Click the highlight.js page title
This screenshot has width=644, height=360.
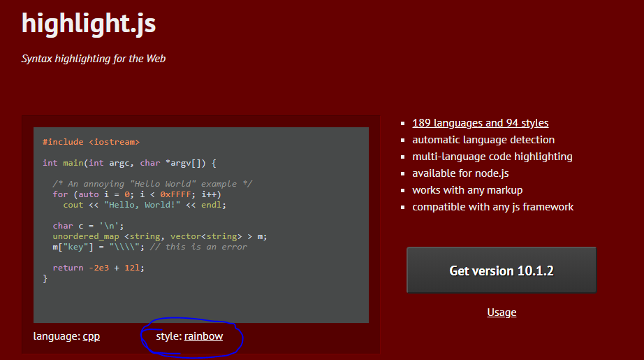[x=89, y=23]
